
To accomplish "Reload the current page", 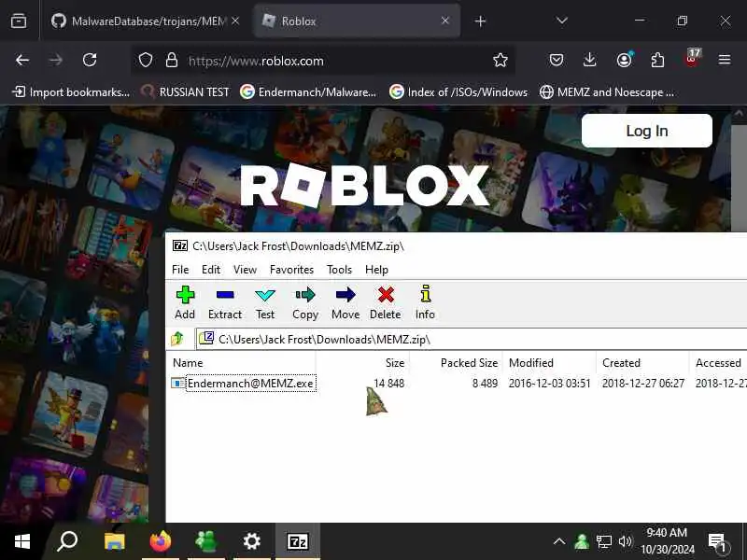I will (90, 60).
